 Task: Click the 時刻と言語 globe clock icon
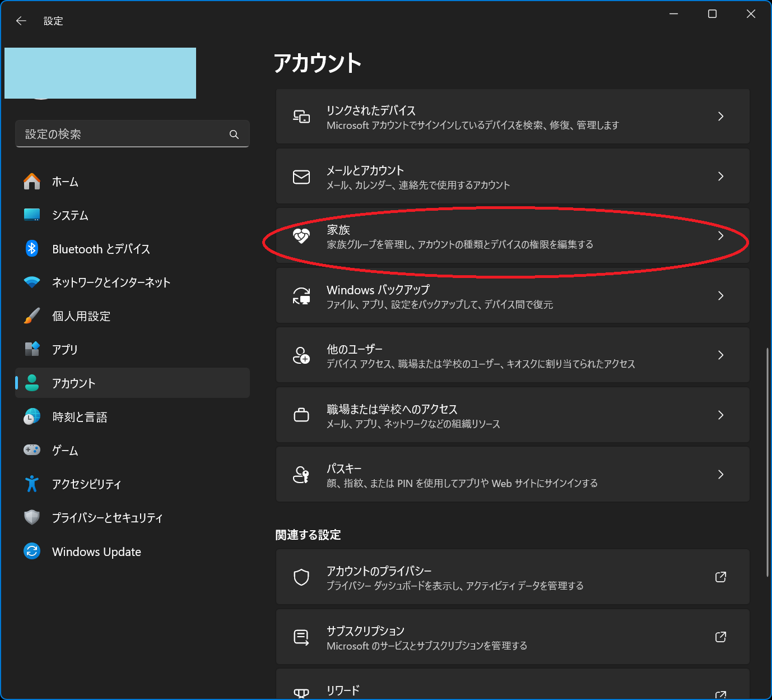32,416
